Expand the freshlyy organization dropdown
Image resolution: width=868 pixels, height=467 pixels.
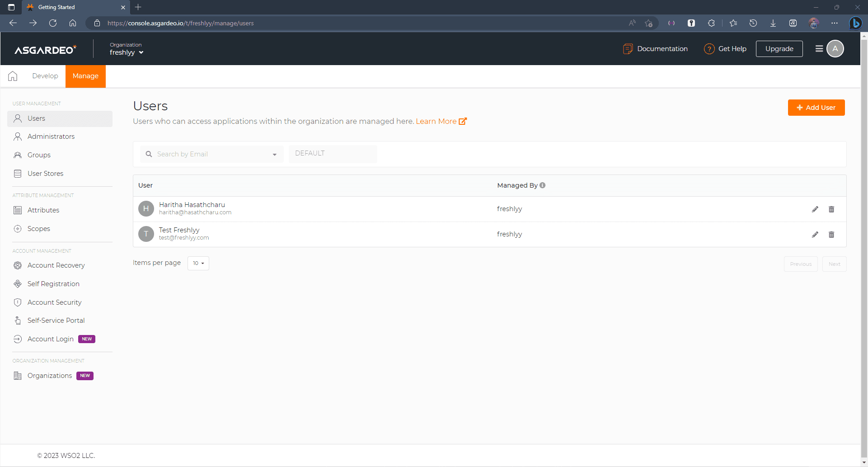(x=127, y=52)
